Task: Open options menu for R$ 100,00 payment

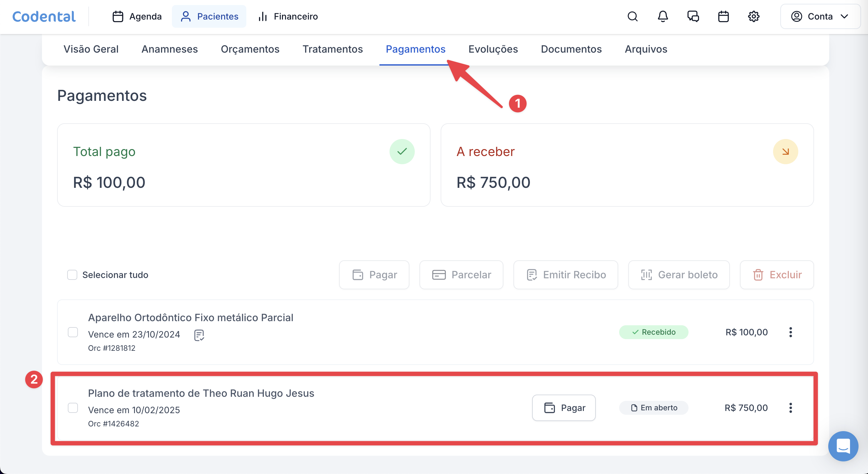Action: tap(790, 332)
